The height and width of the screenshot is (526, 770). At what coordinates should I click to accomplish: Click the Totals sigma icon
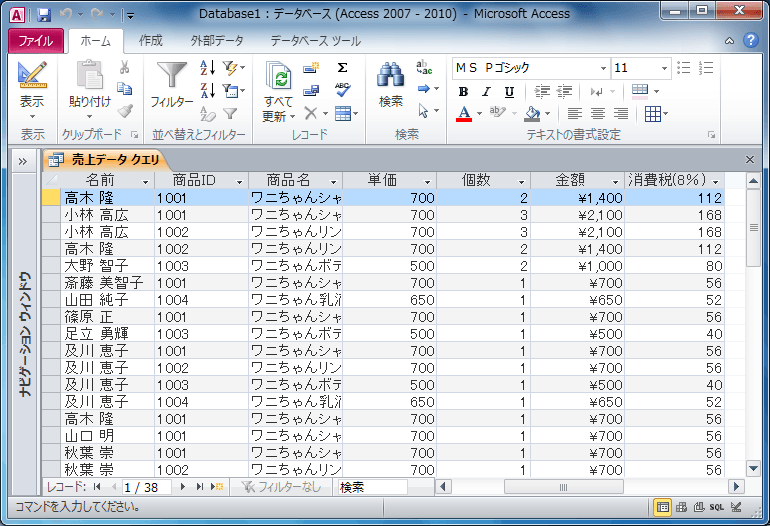click(342, 67)
